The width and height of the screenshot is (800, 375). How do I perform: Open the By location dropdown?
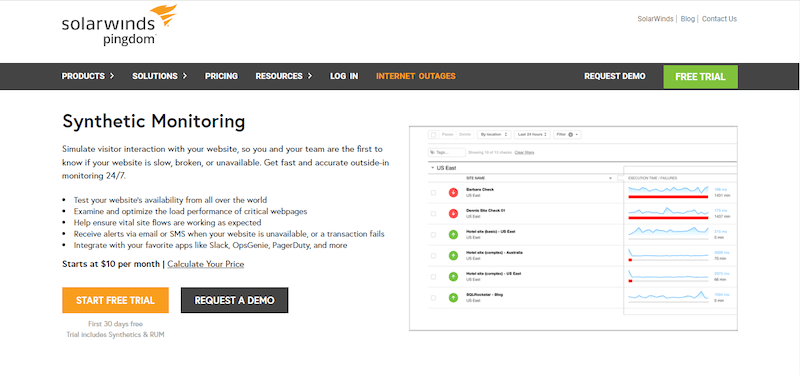coord(494,135)
